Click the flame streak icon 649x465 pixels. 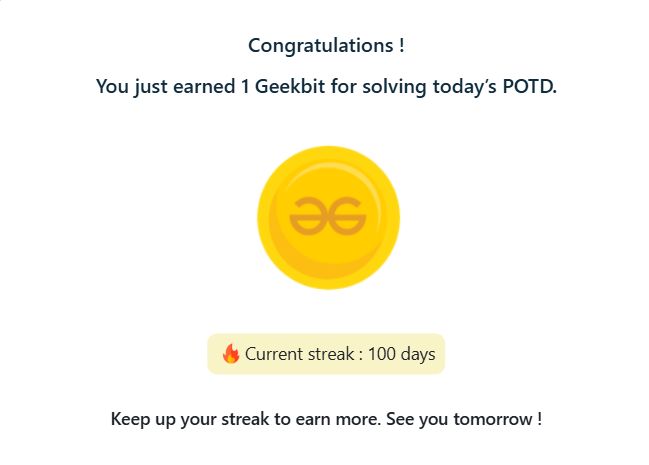(x=231, y=354)
